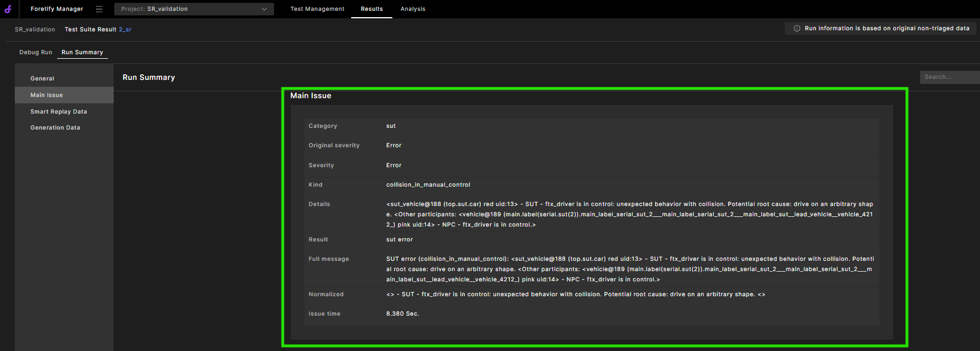Switch to the Debug Run tab

[35, 53]
